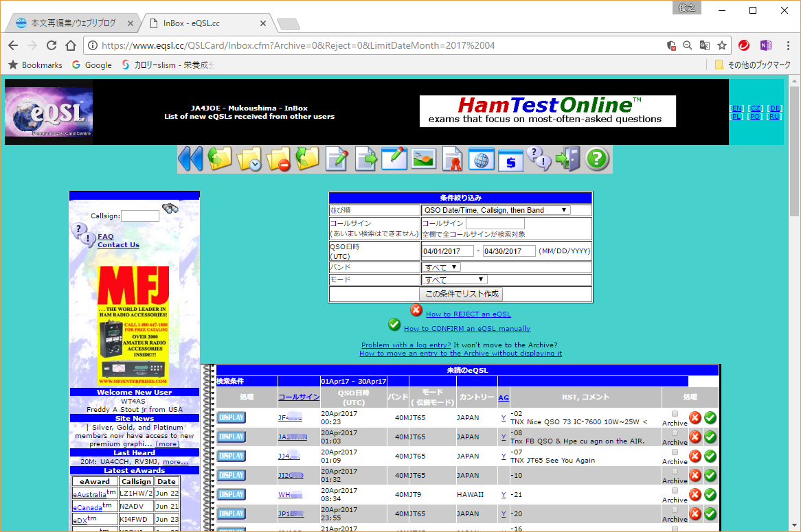Open the sort order dropdown QSO Date/Time
Viewport: 801px width, 532px height.
tap(496, 210)
